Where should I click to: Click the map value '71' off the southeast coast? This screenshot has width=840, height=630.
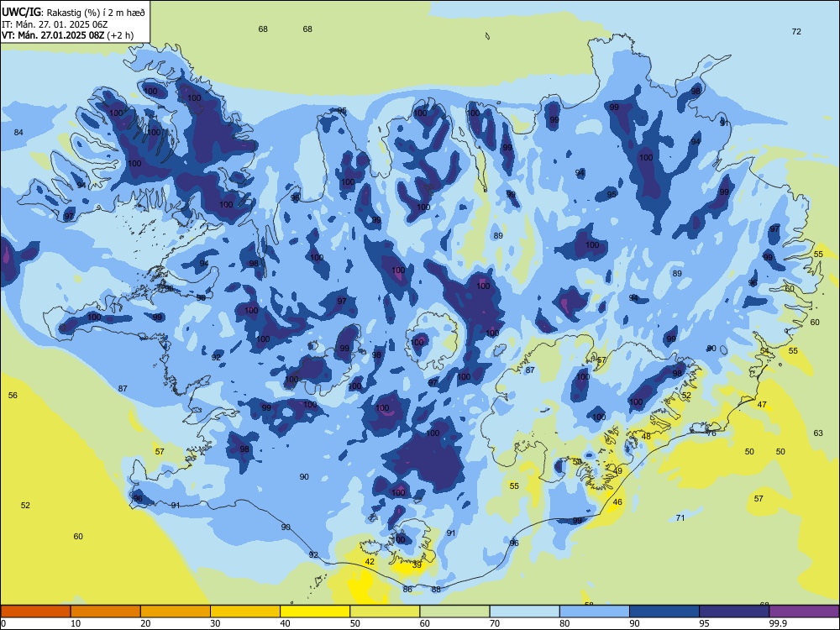click(680, 517)
